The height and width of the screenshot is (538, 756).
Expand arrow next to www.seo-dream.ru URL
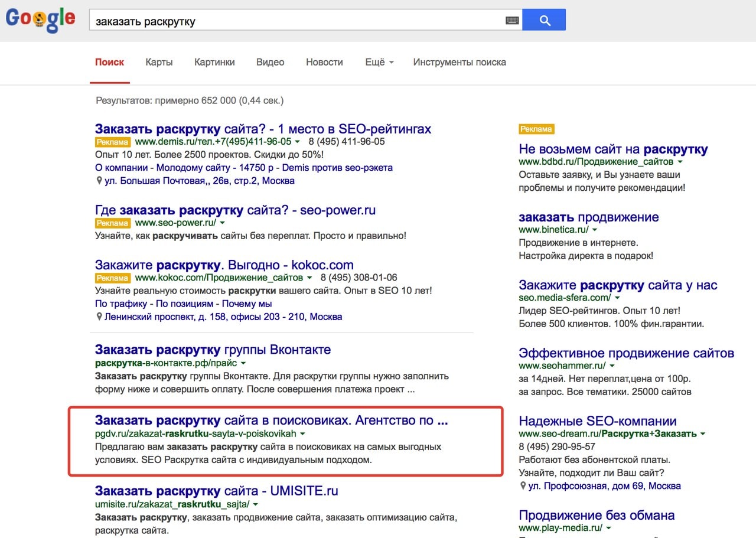pos(702,434)
